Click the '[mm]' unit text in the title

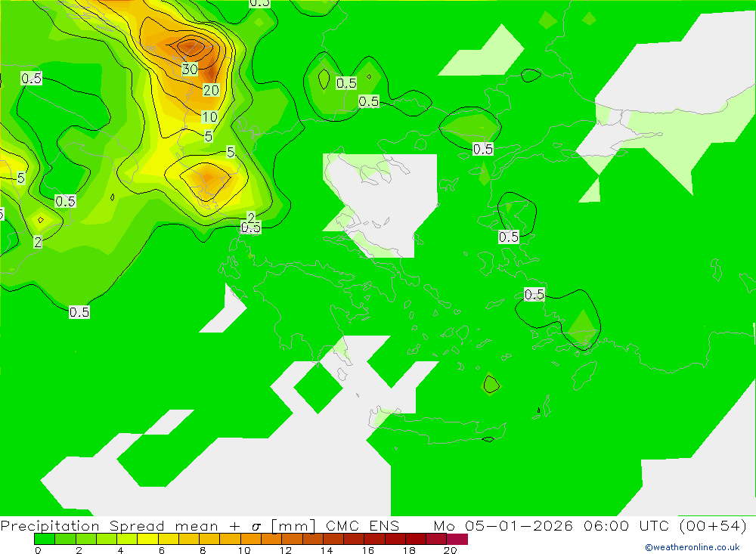[x=293, y=526]
